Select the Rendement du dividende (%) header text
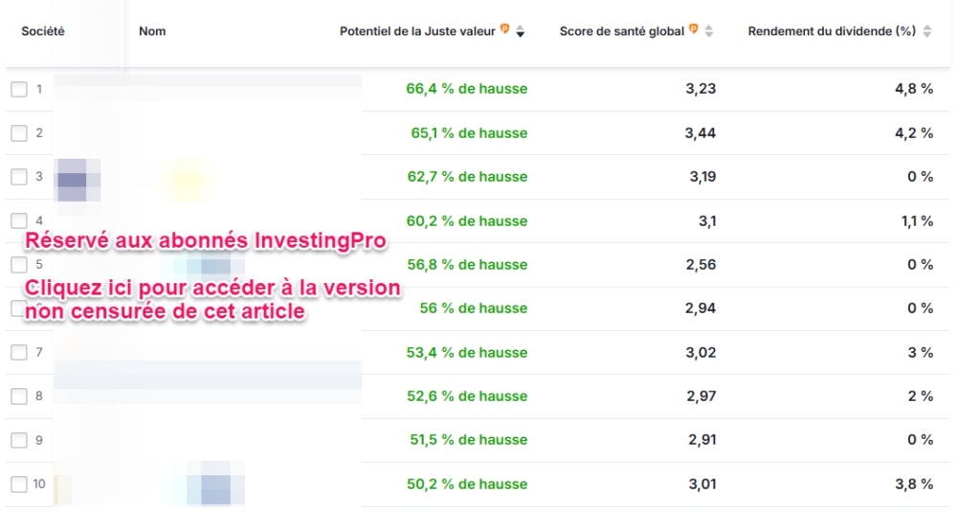980x527 pixels. point(831,32)
